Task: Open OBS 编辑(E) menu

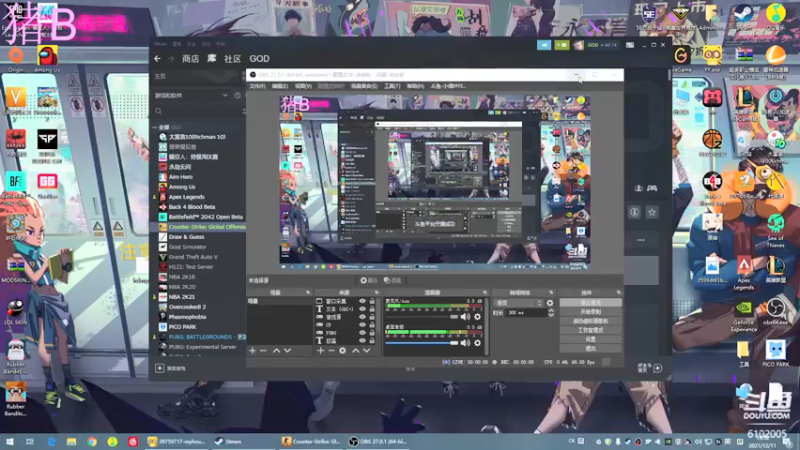Action: [280, 86]
